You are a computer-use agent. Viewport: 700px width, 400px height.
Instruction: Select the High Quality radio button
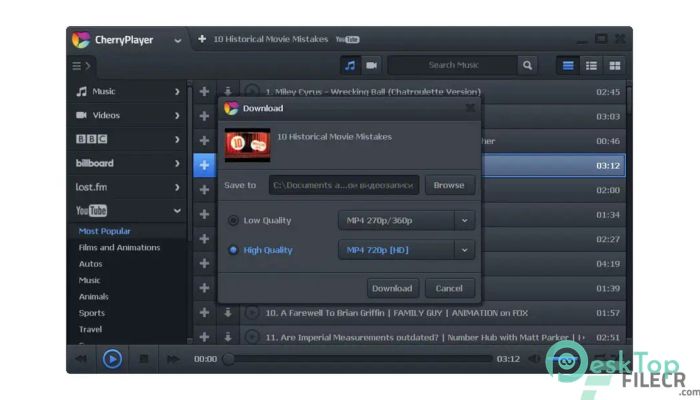tap(233, 250)
